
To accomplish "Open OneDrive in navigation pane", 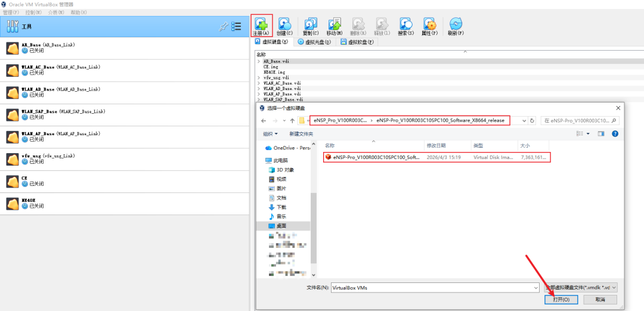I will (287, 148).
